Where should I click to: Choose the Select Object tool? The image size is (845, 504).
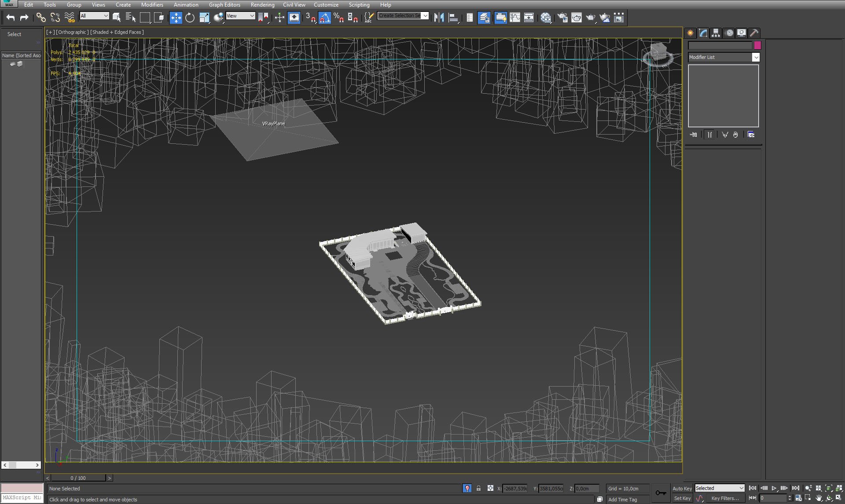(117, 17)
